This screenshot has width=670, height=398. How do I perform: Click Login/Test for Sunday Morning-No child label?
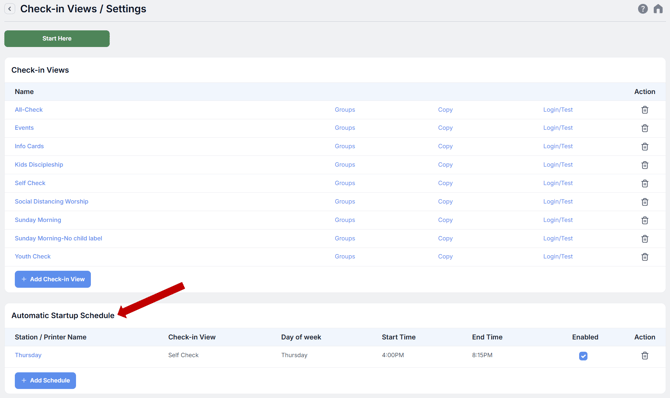[558, 238]
